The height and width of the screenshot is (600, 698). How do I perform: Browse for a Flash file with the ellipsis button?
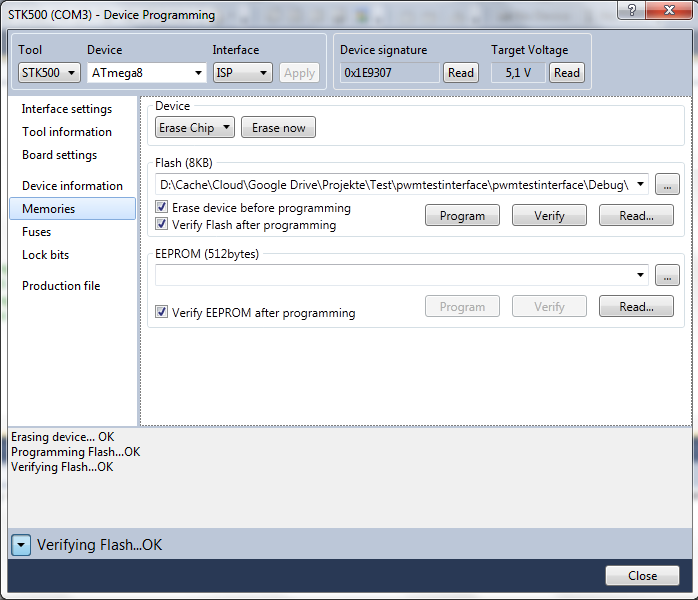[667, 185]
